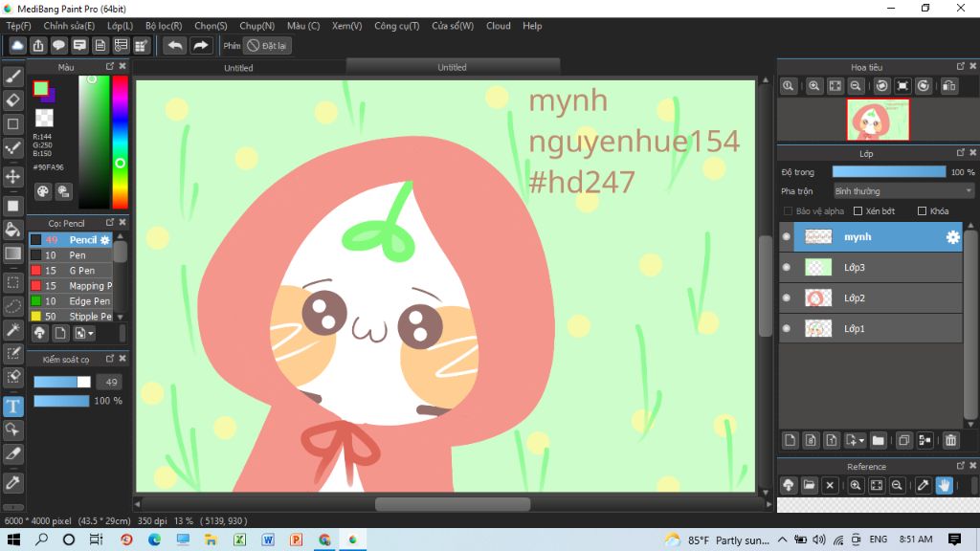Select the rectangular Select tool

coord(13,282)
